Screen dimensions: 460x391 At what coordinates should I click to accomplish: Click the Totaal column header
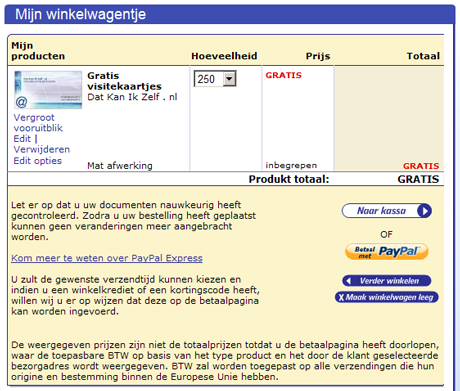coord(423,56)
